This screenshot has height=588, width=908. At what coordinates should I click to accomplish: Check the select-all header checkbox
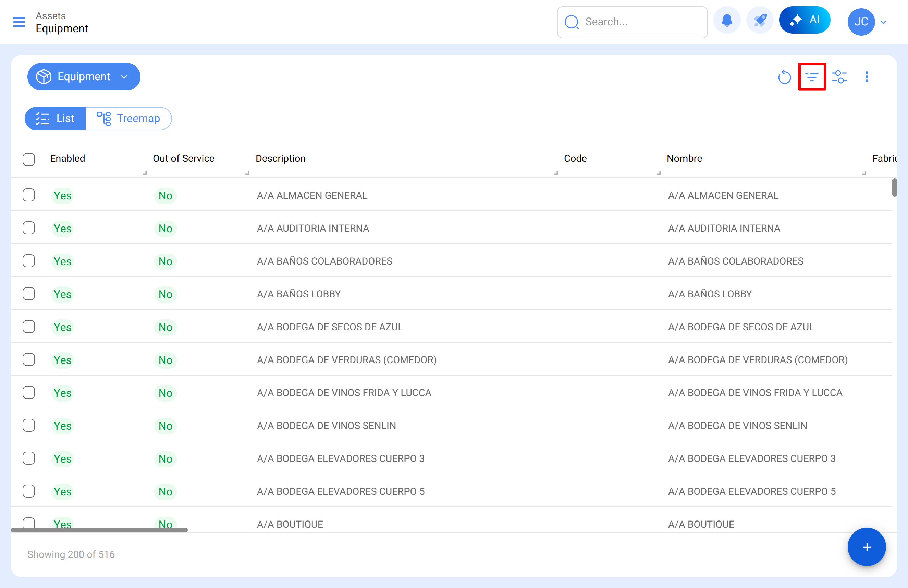[x=29, y=159]
